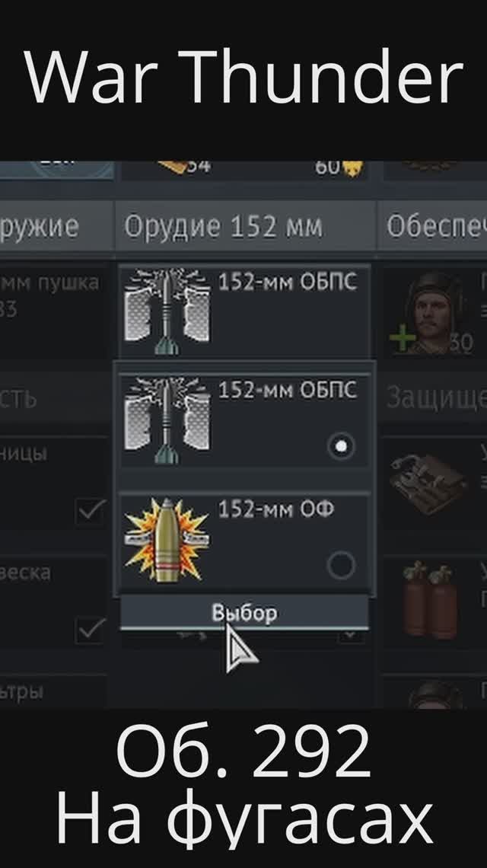Select the 152-мм ОФ radio button

tap(341, 565)
